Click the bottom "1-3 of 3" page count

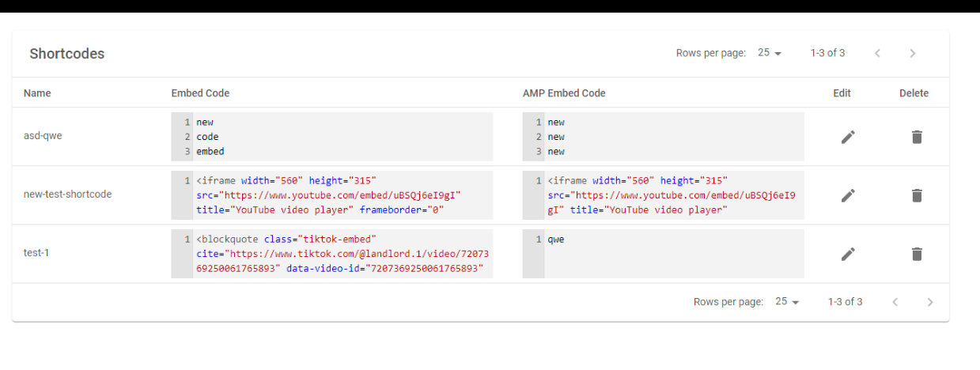[x=845, y=302]
